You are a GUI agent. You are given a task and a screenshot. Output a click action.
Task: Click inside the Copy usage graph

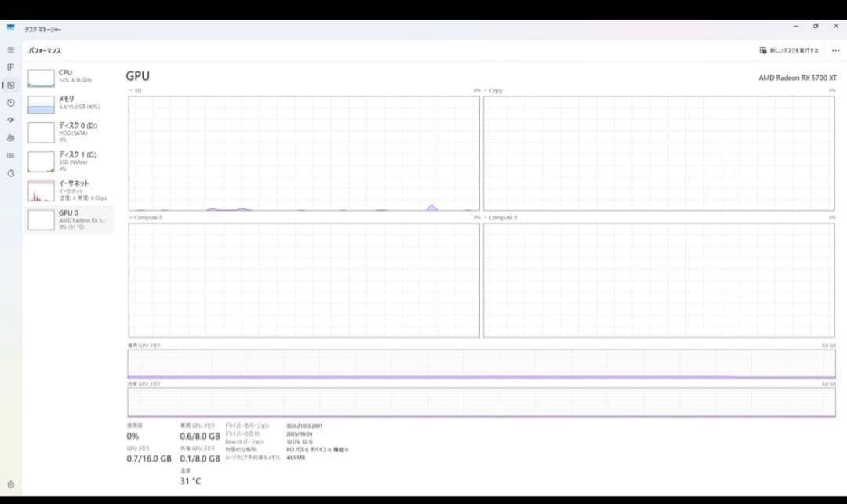659,154
